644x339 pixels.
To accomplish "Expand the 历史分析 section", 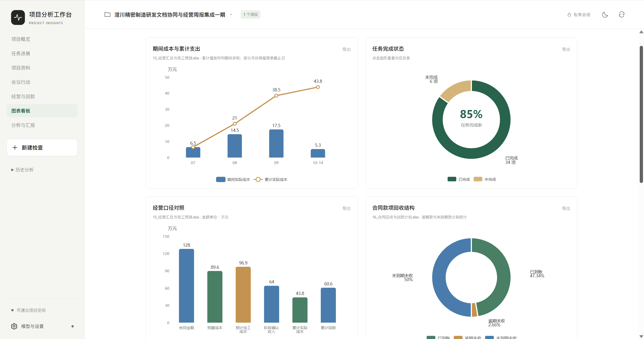I will click(22, 170).
